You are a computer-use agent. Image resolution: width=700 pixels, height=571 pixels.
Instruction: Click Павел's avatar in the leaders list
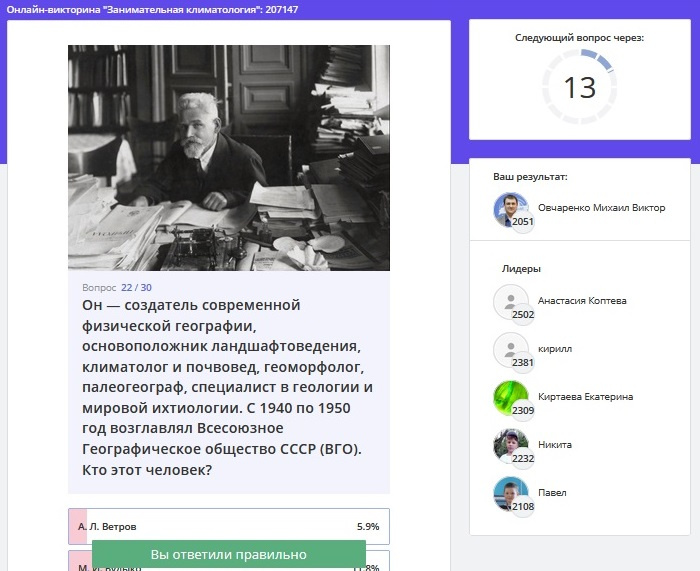tap(510, 493)
